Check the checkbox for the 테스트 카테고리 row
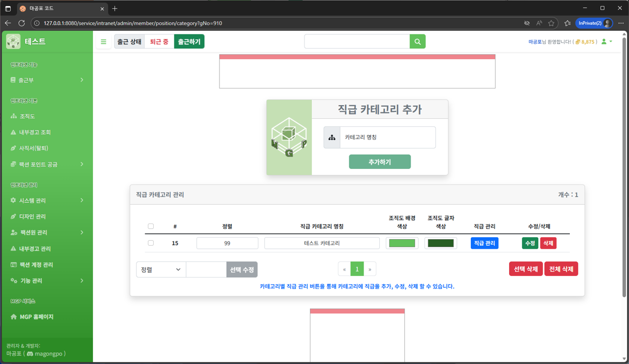629x364 pixels. tap(151, 243)
